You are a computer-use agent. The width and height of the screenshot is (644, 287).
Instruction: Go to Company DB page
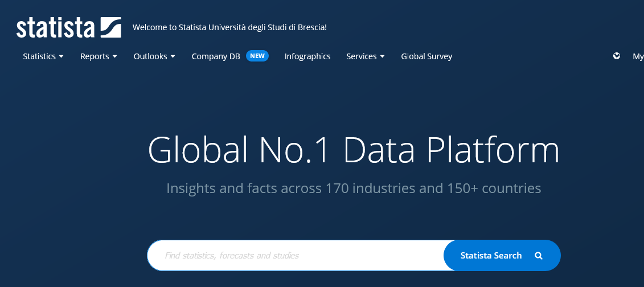(x=216, y=56)
